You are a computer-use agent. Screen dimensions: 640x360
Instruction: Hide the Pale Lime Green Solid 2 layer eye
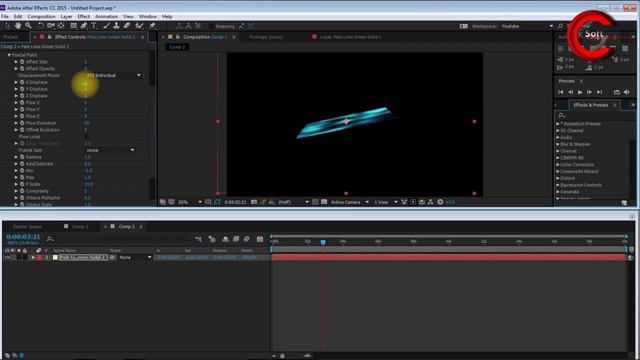(x=7, y=258)
